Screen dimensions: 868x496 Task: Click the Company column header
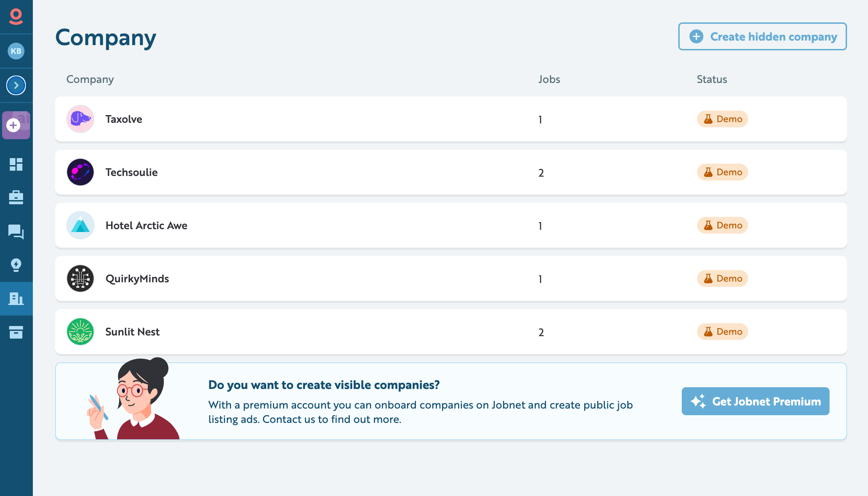89,79
